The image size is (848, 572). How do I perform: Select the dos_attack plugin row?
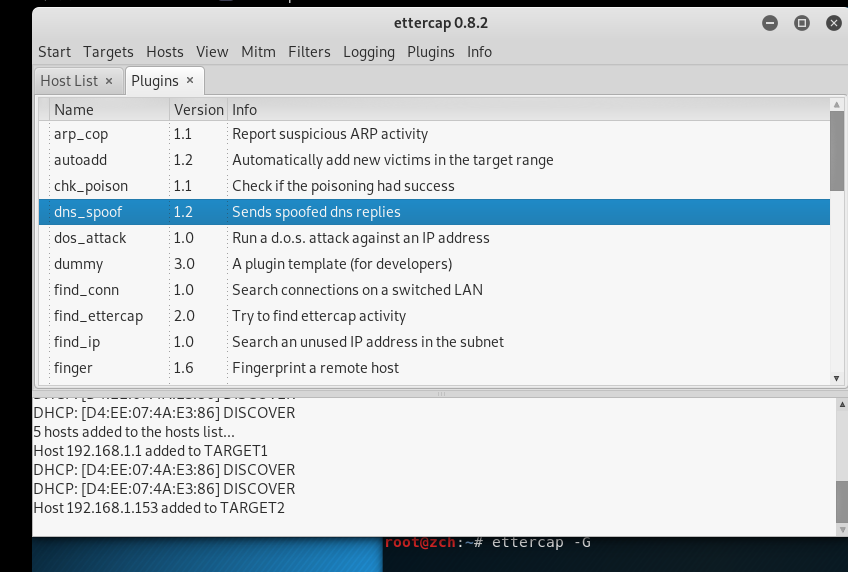tap(434, 238)
